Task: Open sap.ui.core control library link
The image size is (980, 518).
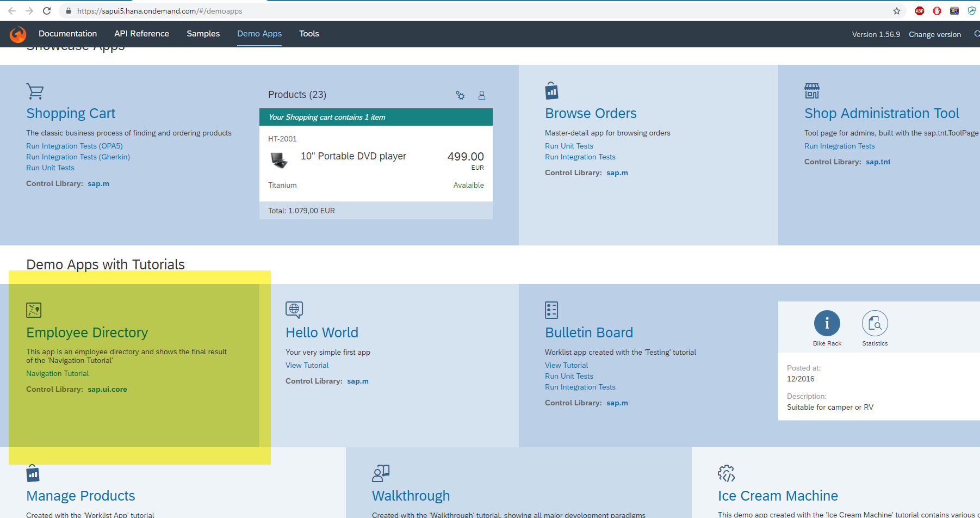Action: pyautogui.click(x=107, y=389)
